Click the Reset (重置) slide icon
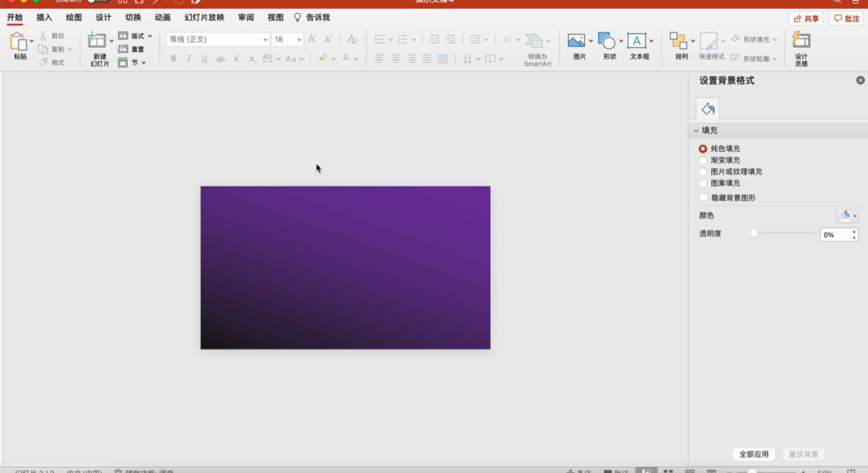The width and height of the screenshot is (868, 473). coord(123,49)
